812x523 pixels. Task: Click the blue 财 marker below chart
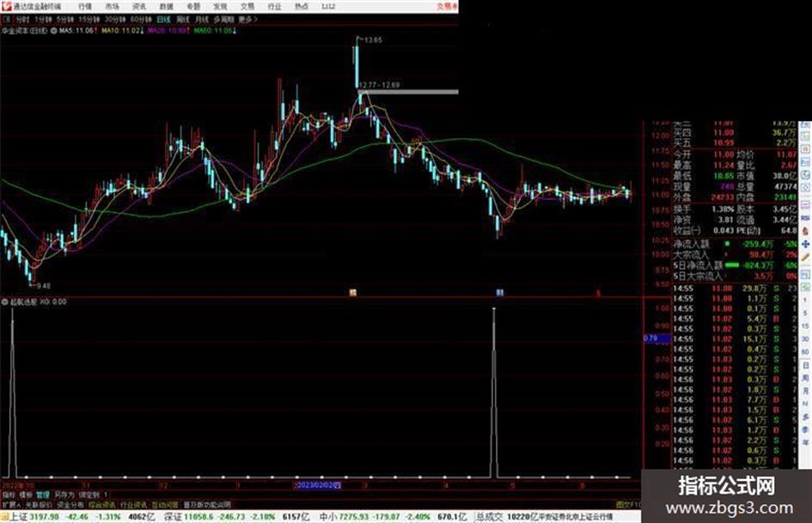pos(499,293)
